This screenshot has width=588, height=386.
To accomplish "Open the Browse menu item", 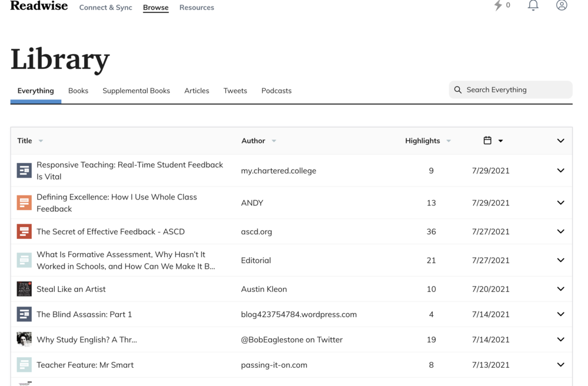I will (156, 8).
